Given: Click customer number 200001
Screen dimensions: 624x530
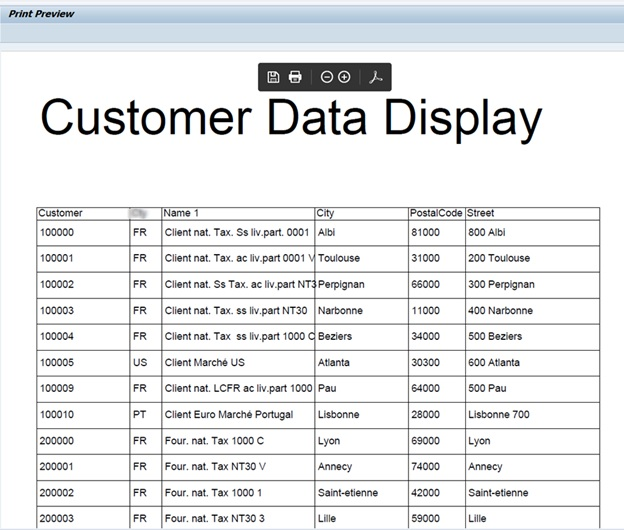Looking at the screenshot, I should click(x=57, y=466).
